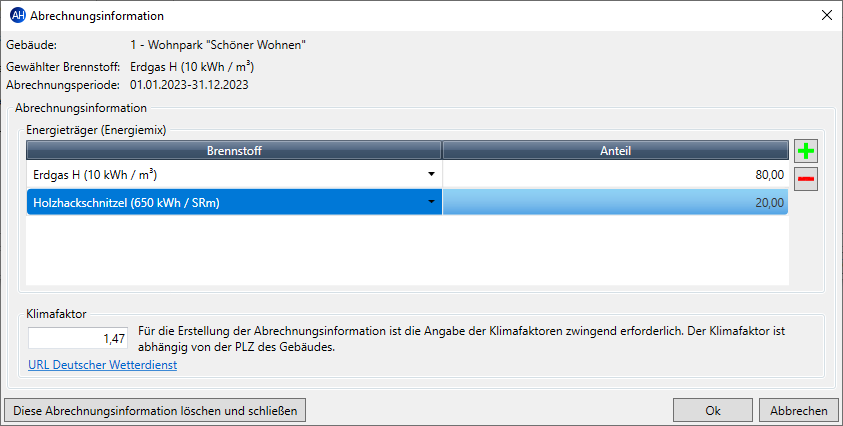Click the Abrechnungsperiode date range text
Viewport: 843px width, 426px height.
189,85
